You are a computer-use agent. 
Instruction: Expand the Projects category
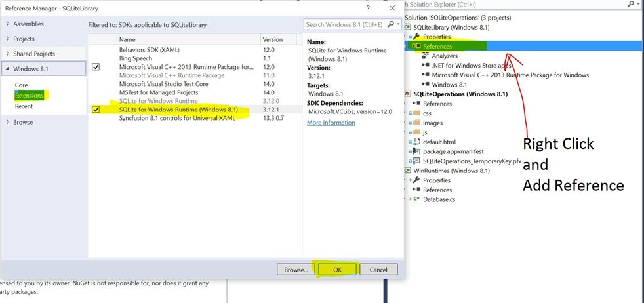tap(7, 39)
